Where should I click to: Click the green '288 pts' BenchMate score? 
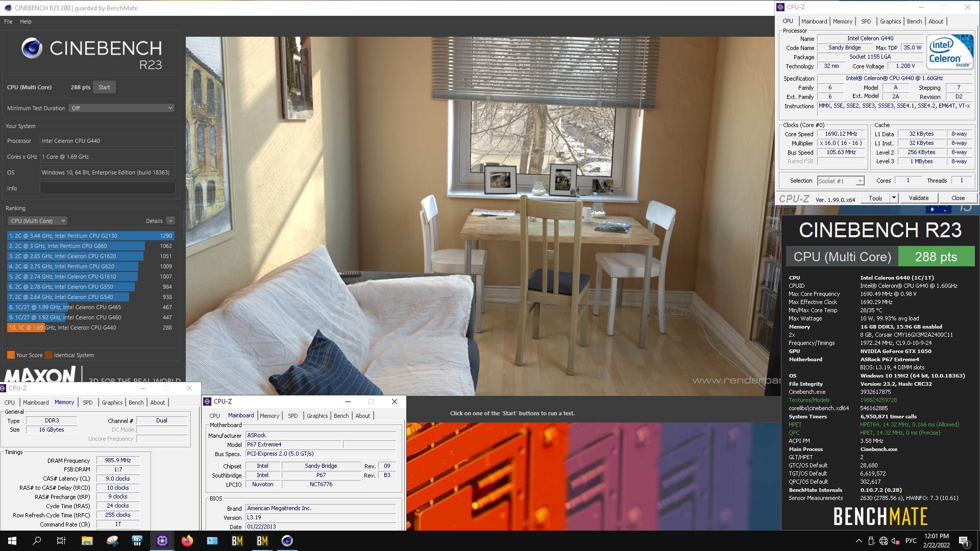click(936, 257)
